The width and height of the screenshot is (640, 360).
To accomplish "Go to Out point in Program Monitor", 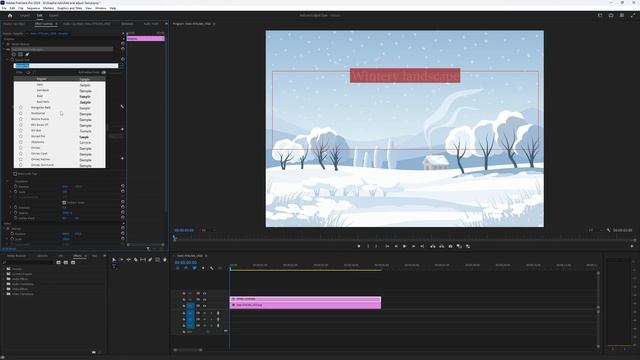I will click(422, 246).
